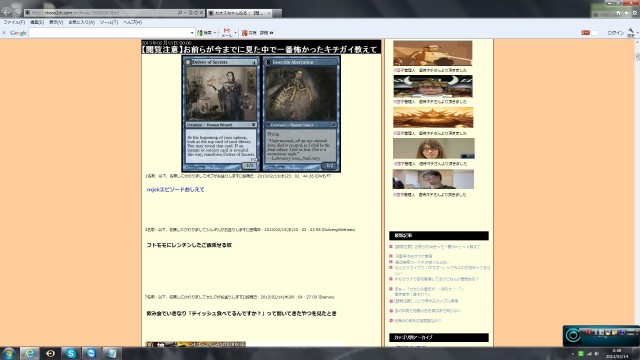Open the Delver of Secrets card image
This screenshot has width=640, height=360.
(x=221, y=114)
